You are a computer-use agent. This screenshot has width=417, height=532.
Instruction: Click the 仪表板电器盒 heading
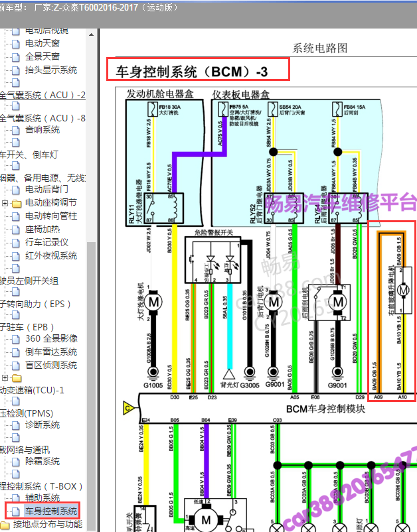pos(241,95)
